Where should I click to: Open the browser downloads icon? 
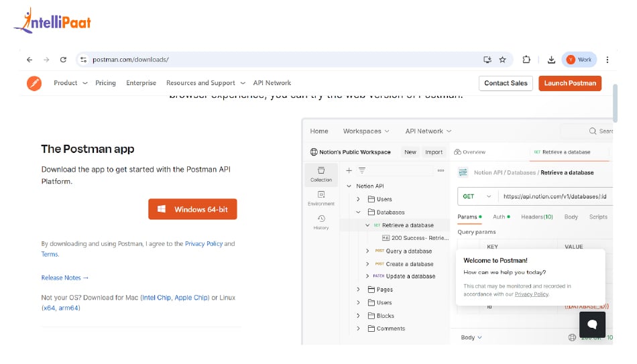551,60
